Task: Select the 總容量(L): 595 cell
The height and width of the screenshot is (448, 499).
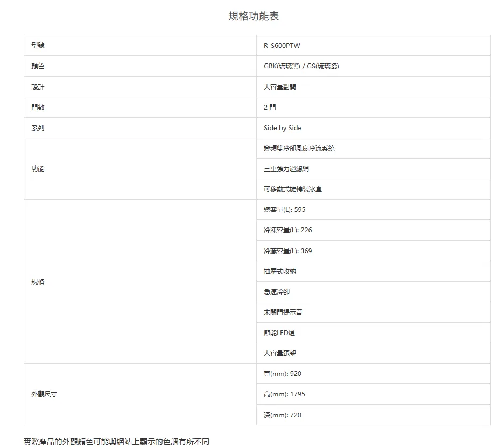Action: coord(284,209)
